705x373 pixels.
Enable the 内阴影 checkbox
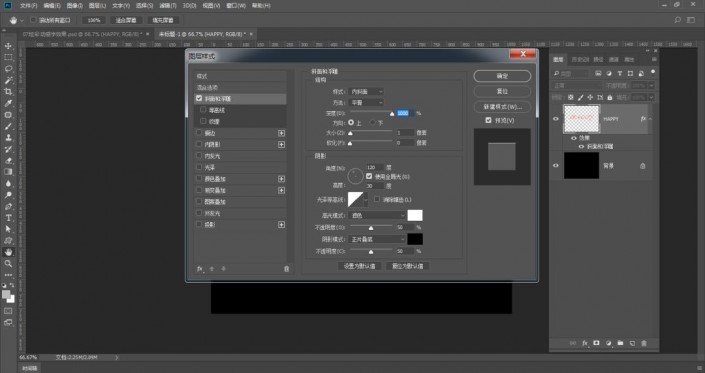199,144
